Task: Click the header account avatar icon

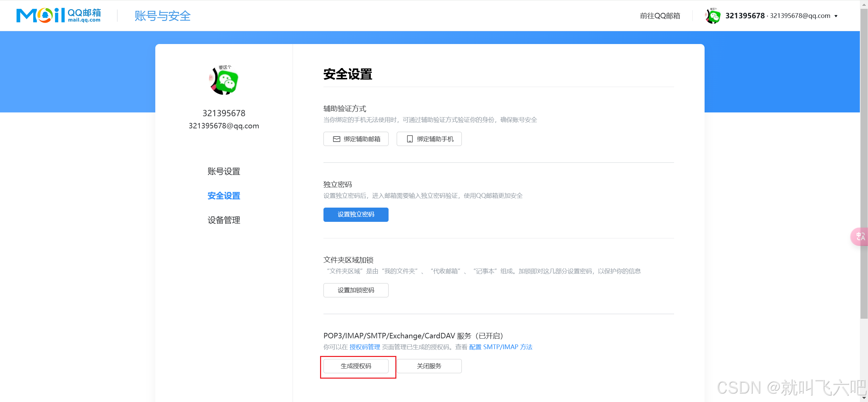Action: point(713,16)
